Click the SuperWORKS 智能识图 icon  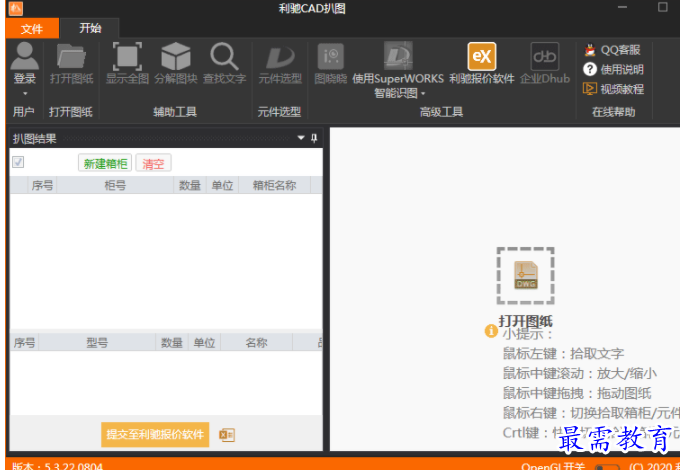398,56
